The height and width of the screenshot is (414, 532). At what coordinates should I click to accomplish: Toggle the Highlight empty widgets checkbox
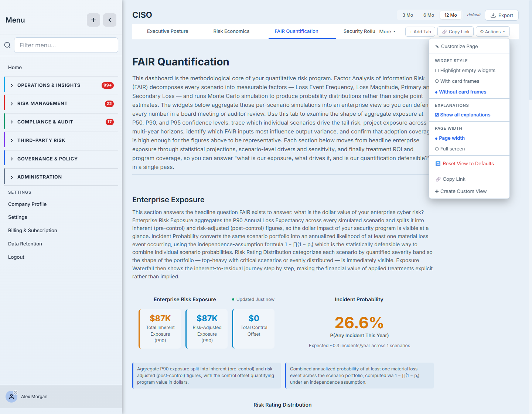437,70
